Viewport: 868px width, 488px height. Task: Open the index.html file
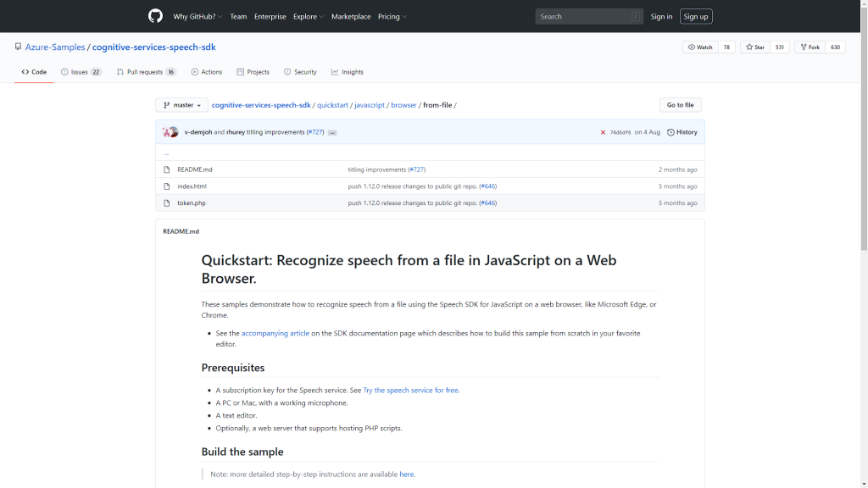[x=192, y=186]
